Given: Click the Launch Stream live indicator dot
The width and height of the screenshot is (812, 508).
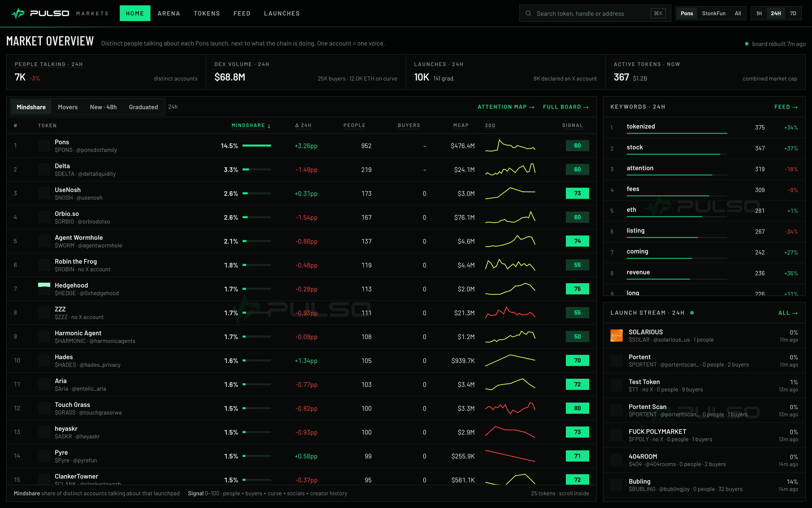Looking at the screenshot, I should click(x=692, y=313).
